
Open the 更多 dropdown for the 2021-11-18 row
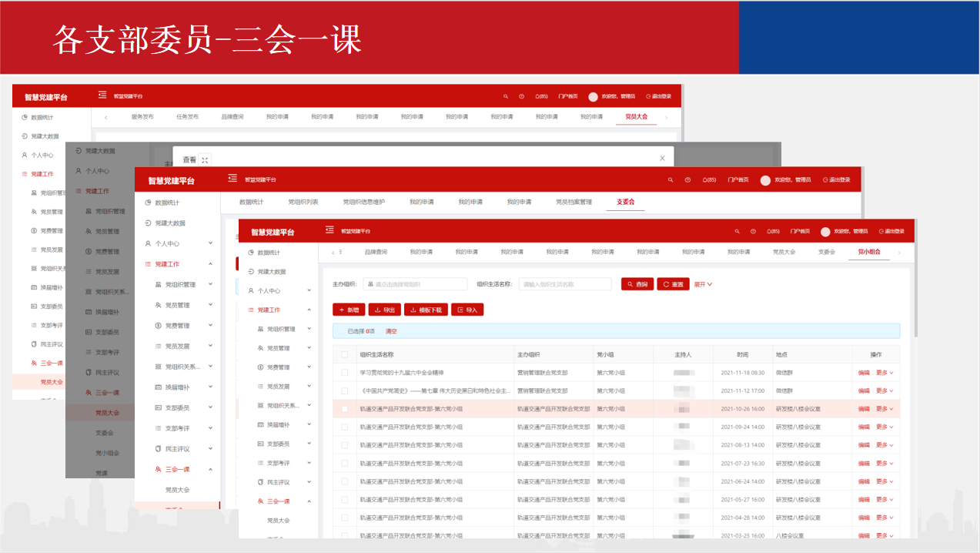coord(885,372)
